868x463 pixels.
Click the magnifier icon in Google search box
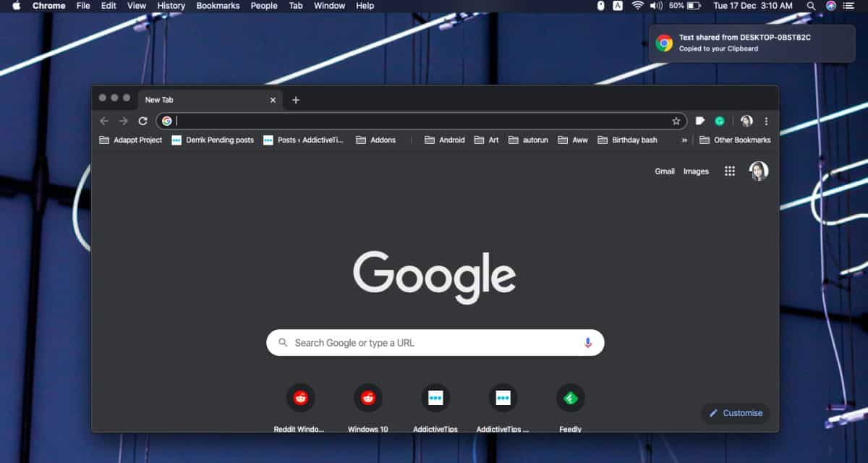coord(282,343)
